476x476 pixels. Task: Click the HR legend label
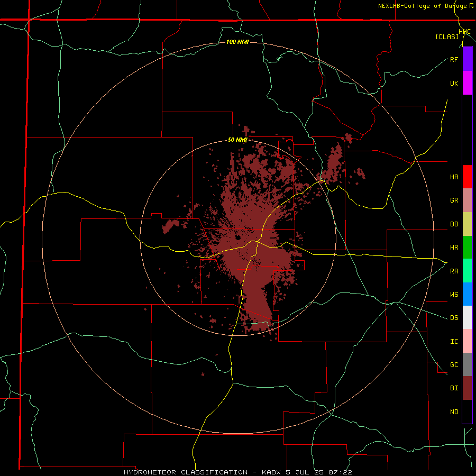tap(454, 248)
